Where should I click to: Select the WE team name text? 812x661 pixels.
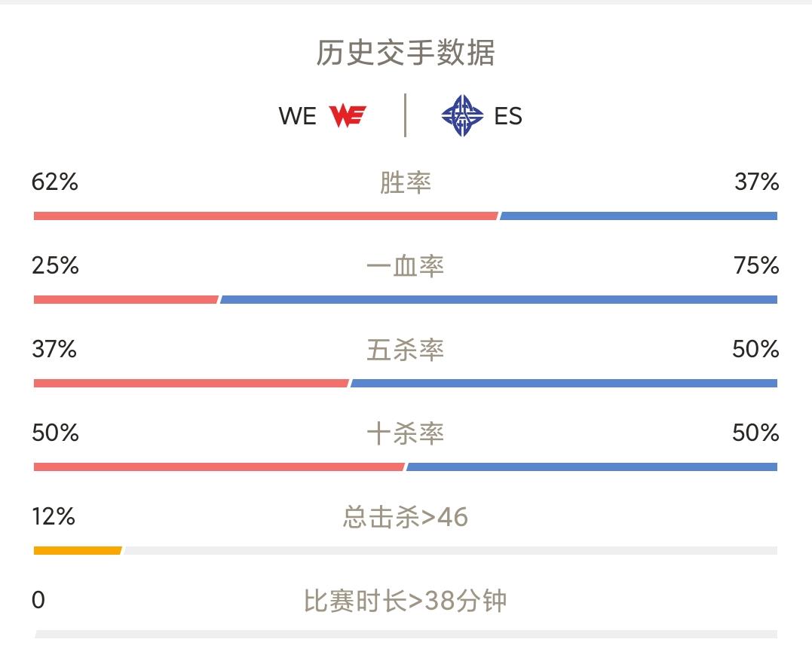click(297, 116)
